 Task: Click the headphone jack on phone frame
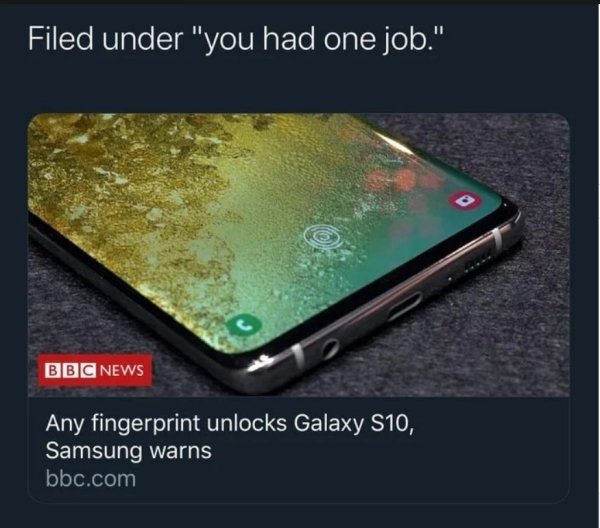(329, 349)
